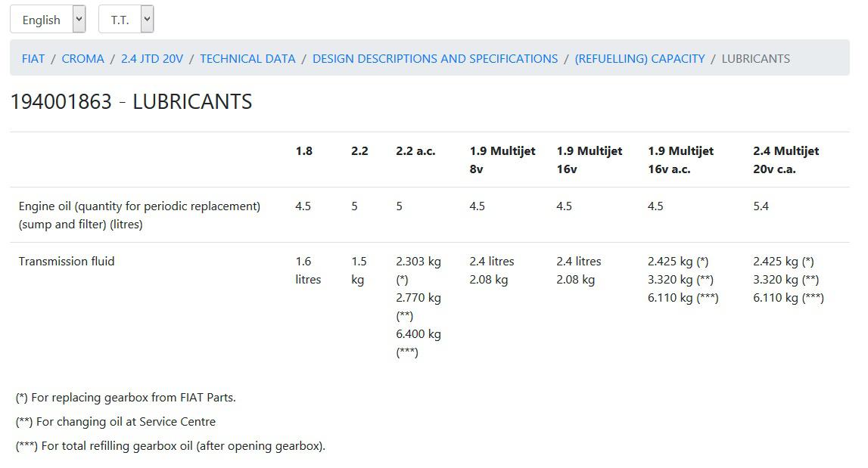Open TECHNICAL DATA breadcrumb link
The image size is (868, 468).
[x=247, y=59]
